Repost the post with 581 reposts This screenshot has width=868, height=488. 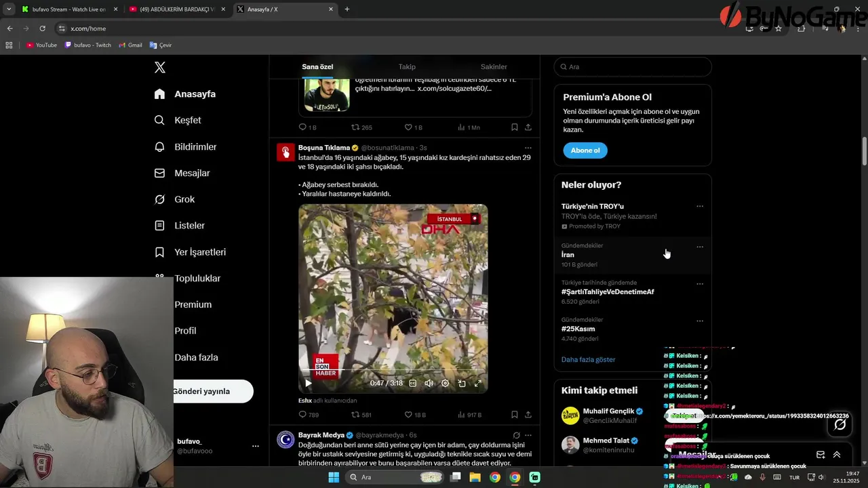[361, 415]
